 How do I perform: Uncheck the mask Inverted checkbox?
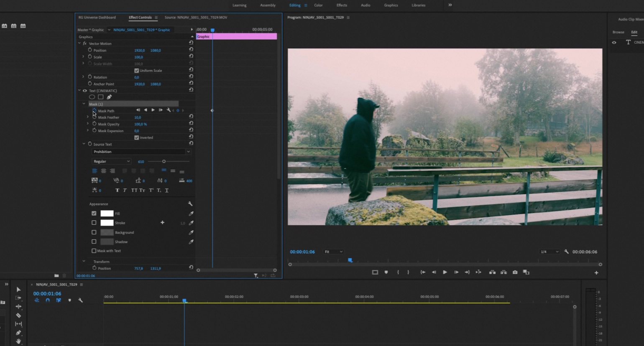[136, 137]
